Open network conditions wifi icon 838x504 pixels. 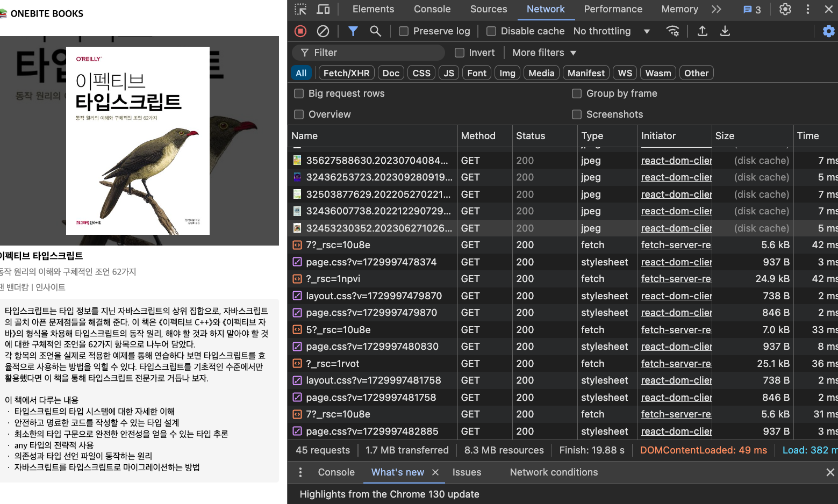pyautogui.click(x=672, y=31)
